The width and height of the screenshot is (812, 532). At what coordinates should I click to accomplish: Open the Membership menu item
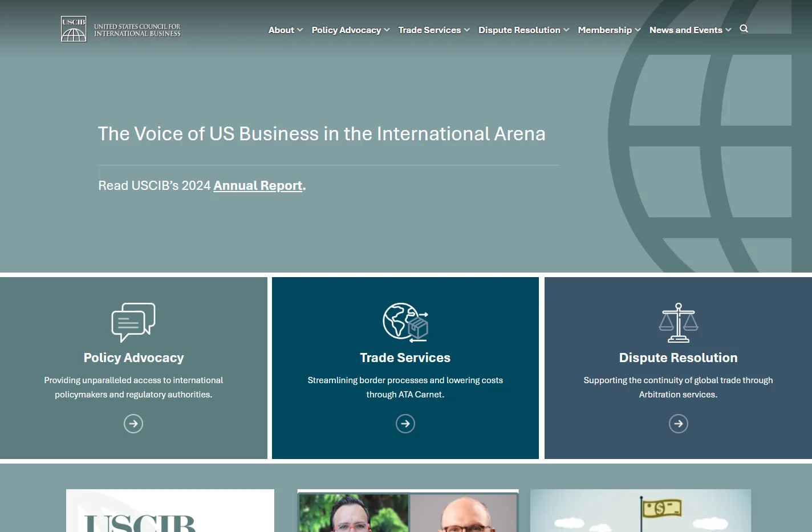pyautogui.click(x=605, y=30)
